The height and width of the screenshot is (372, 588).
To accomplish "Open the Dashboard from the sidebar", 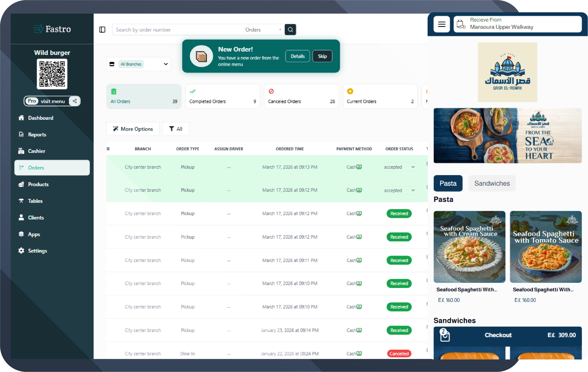I will [41, 118].
